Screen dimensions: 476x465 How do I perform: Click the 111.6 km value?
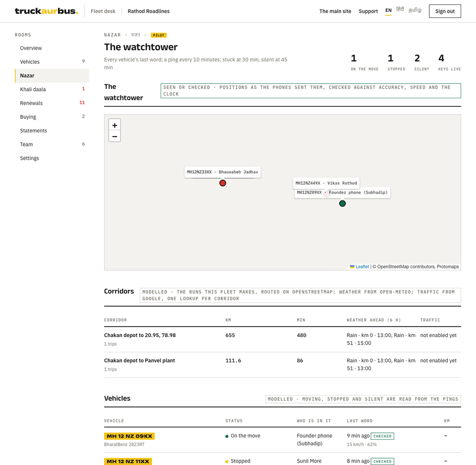pyautogui.click(x=233, y=360)
